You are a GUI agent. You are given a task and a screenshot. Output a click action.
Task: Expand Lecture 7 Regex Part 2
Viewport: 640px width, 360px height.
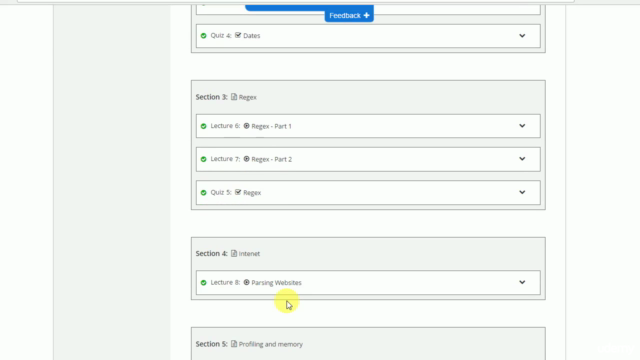pyautogui.click(x=522, y=159)
